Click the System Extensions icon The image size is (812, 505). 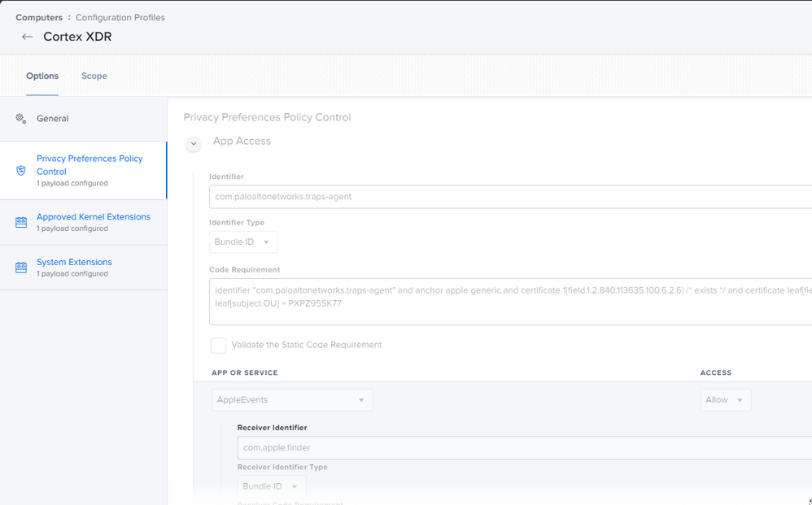(20, 267)
